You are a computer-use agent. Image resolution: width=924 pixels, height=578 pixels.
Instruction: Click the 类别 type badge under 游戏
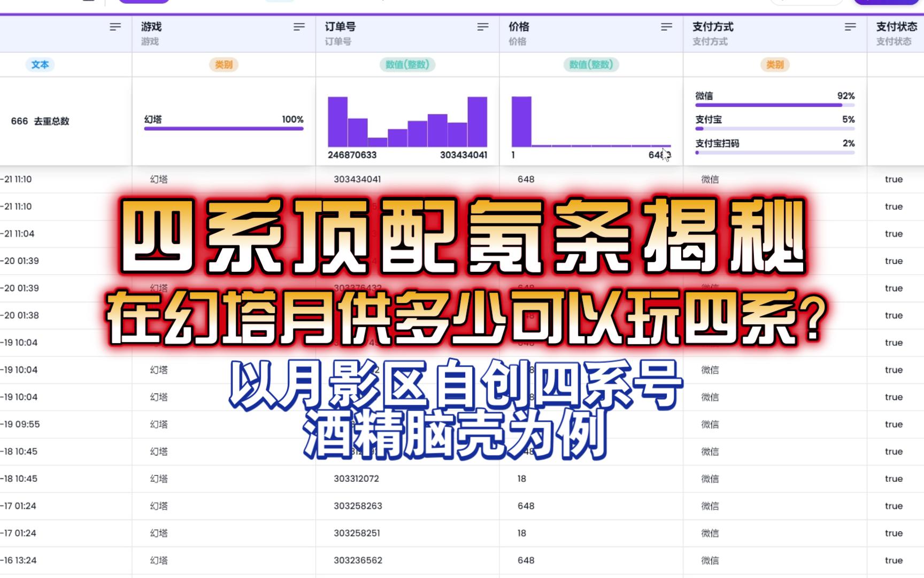[224, 65]
